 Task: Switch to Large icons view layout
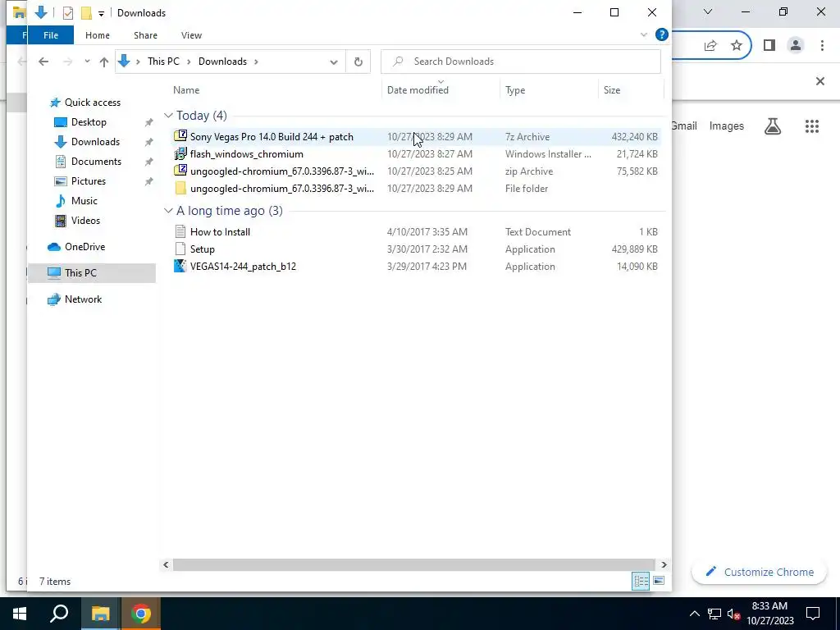tap(659, 582)
